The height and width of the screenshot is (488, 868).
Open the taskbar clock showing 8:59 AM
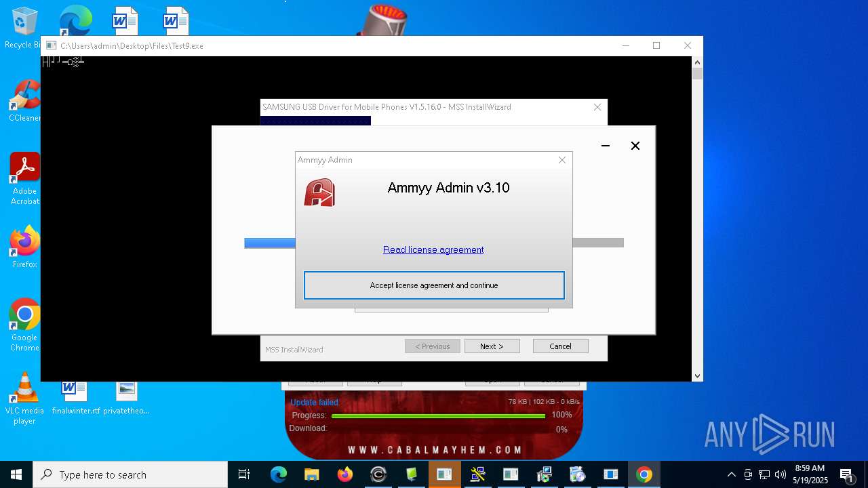coord(810,474)
